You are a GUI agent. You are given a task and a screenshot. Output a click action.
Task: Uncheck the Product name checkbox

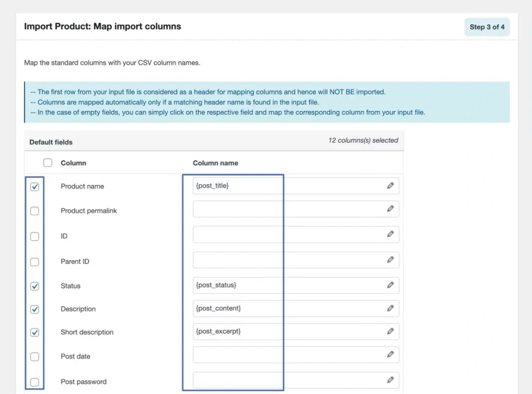(34, 187)
